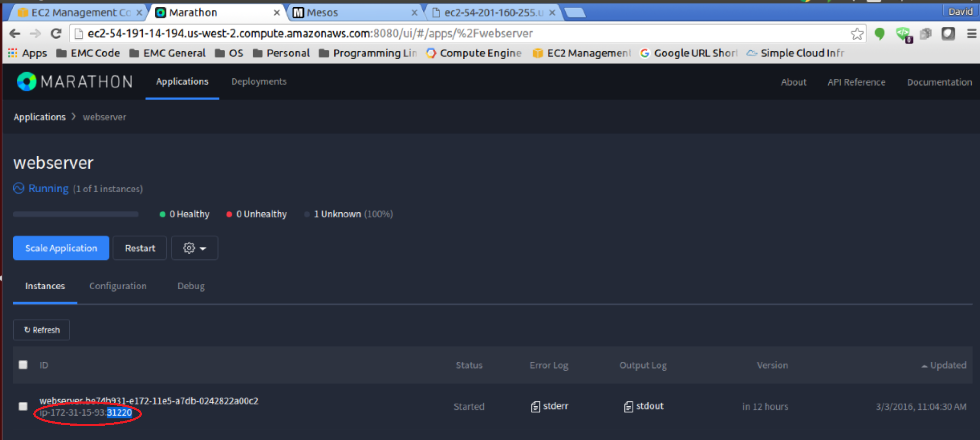Click the '0 Healthy' status label
This screenshot has width=980, height=440.
[185, 214]
